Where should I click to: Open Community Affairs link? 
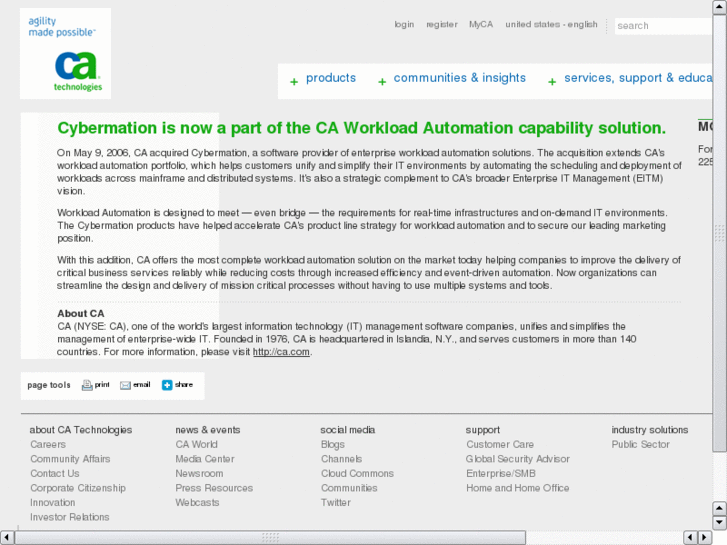70,459
